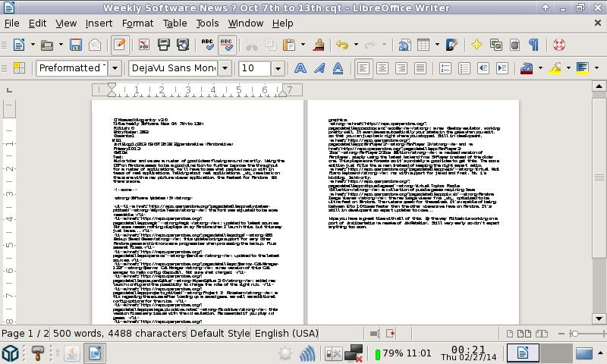Screen dimensions: 607x364
Task: Open the font color palette dropdown
Action: click(540, 68)
